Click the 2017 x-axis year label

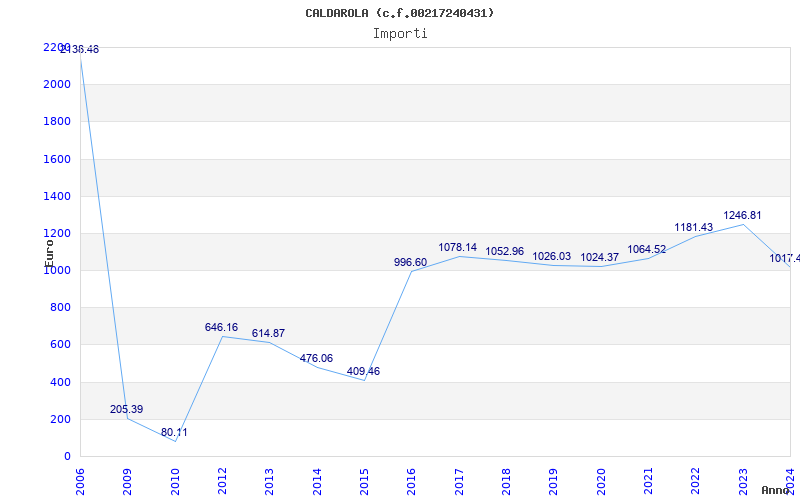click(459, 482)
